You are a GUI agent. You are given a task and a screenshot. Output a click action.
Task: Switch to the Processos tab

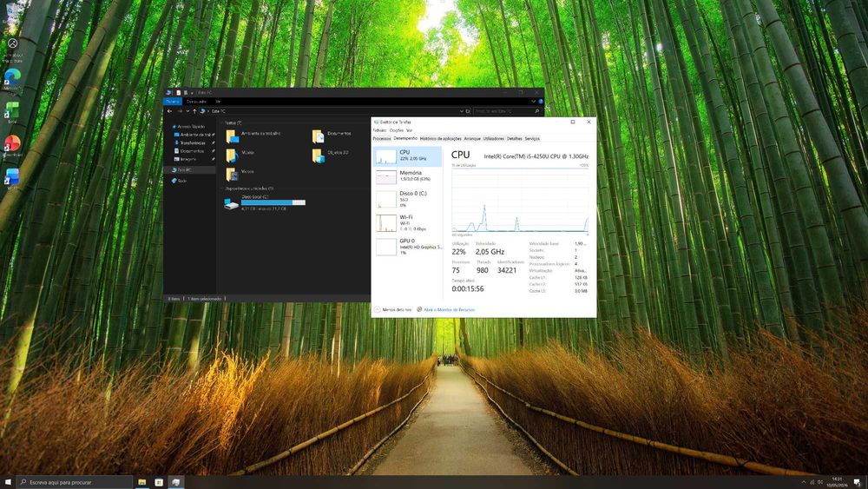click(381, 138)
